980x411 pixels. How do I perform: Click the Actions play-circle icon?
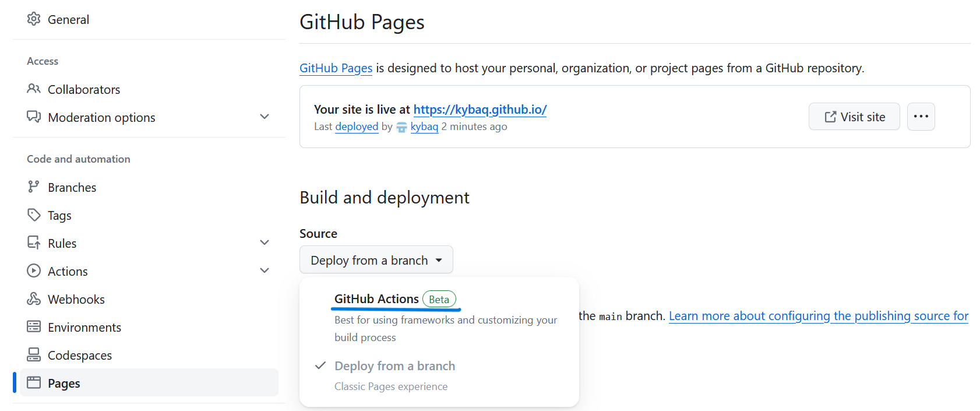click(x=34, y=271)
